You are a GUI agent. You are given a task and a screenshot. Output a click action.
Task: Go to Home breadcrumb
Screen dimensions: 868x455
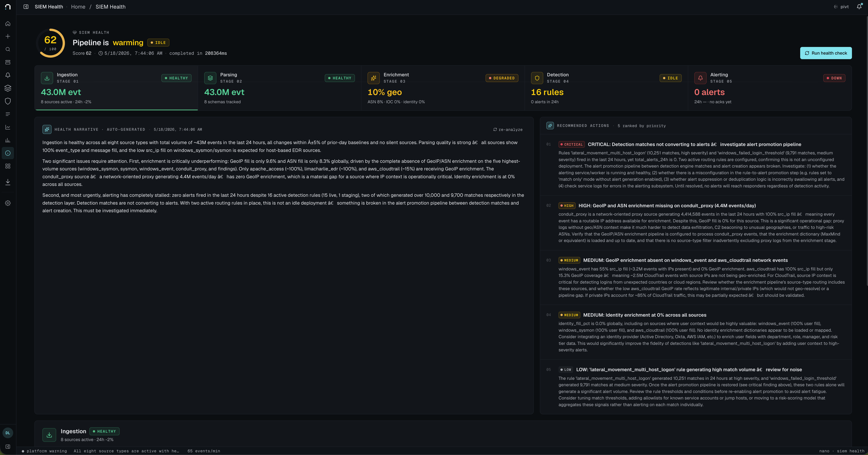[78, 7]
